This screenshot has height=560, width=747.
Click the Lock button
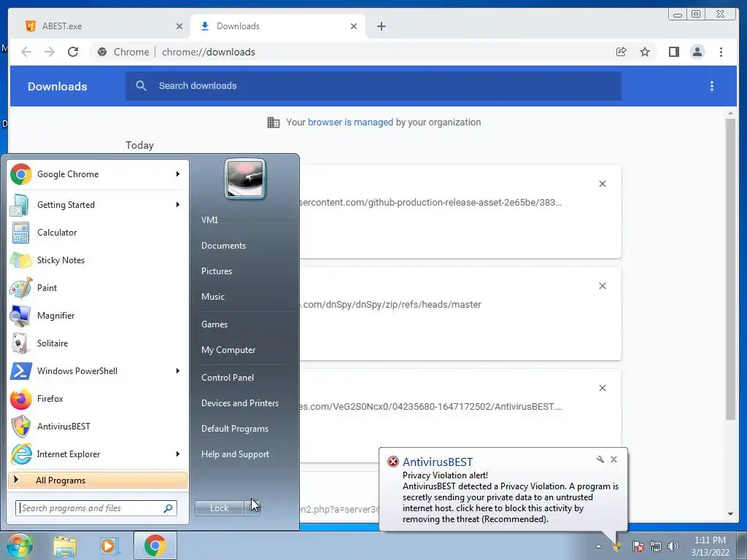(219, 508)
